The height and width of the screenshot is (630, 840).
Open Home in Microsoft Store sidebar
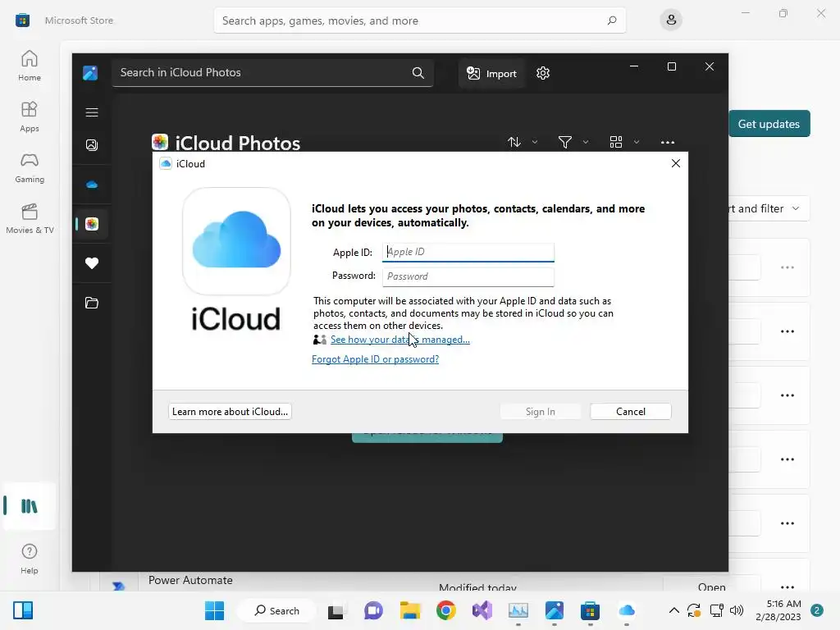click(x=30, y=66)
